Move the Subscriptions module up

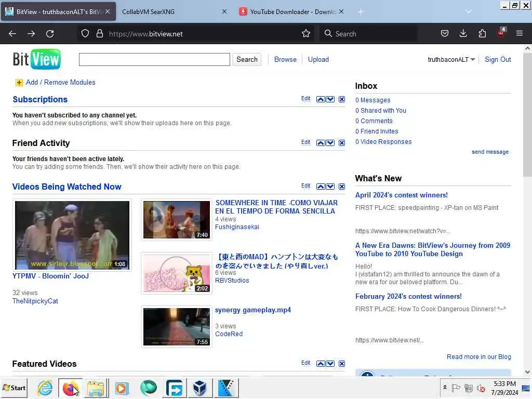coord(321,99)
